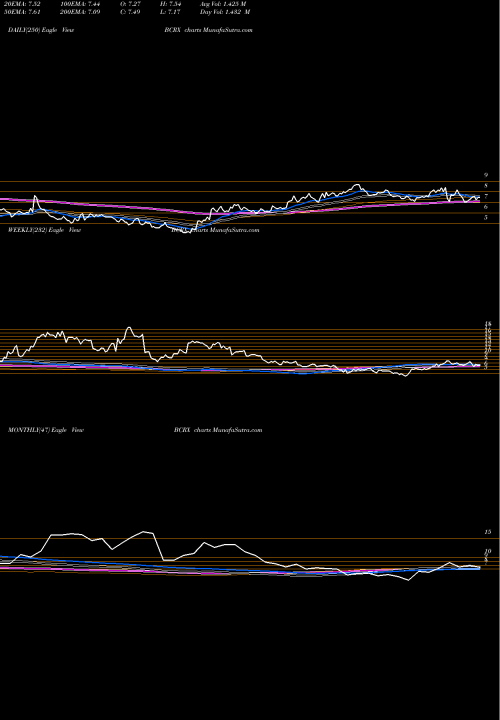The width and height of the screenshot is (500, 720).
Task: Click the Day Vol 1.482 M text
Action: coord(225,12)
